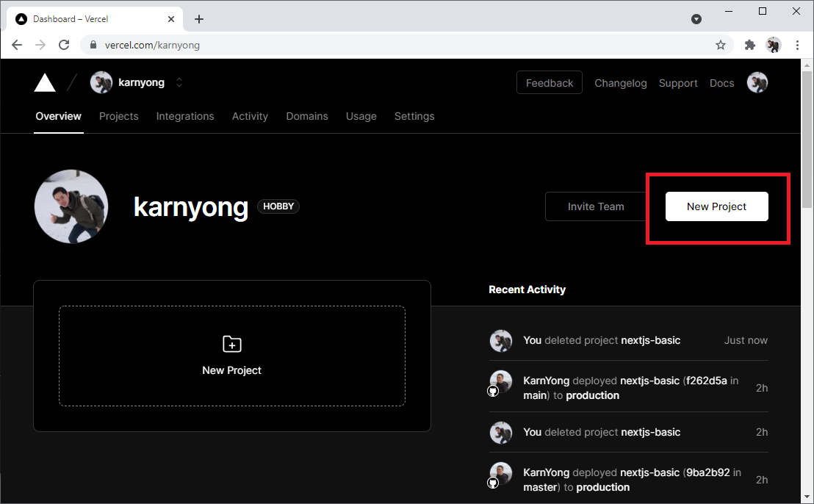Click the karnyong profile photo
Image resolution: width=814 pixels, height=504 pixels.
click(x=71, y=206)
